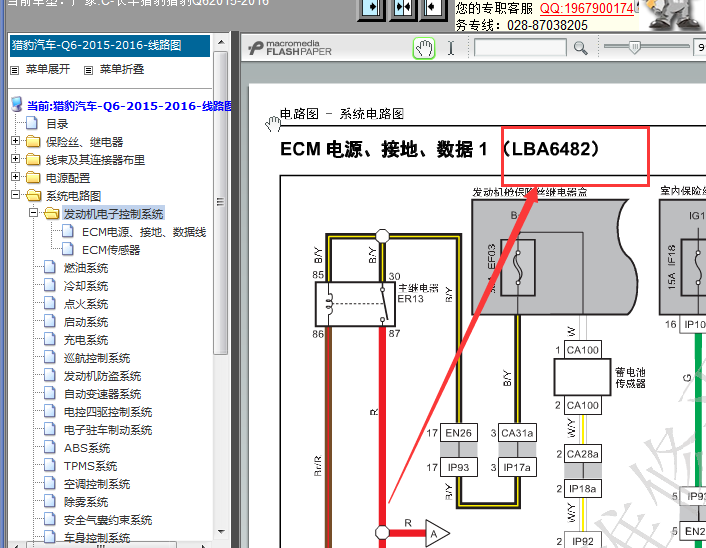The width and height of the screenshot is (706, 548).
Task: Expand the 线束及其连接器布里 tree node
Action: point(15,159)
